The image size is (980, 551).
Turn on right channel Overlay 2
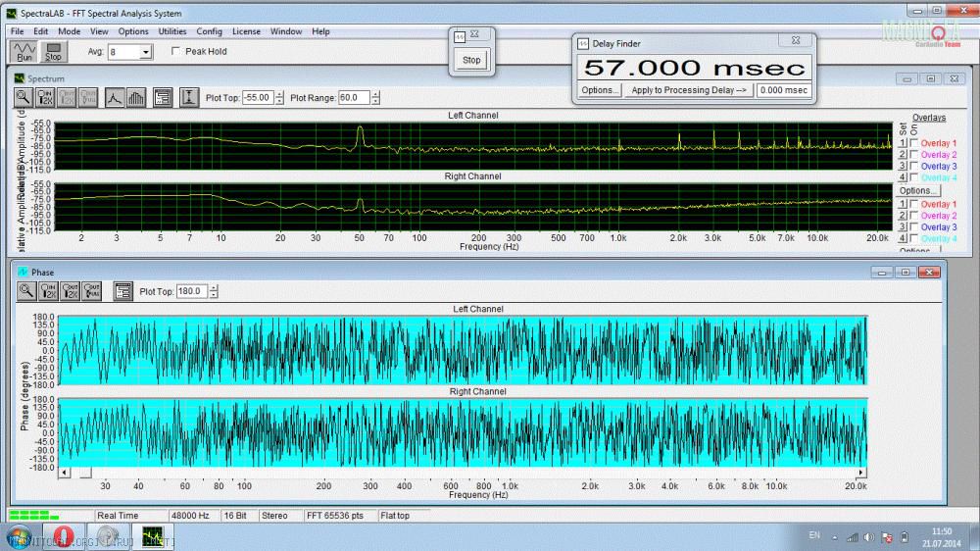913,216
